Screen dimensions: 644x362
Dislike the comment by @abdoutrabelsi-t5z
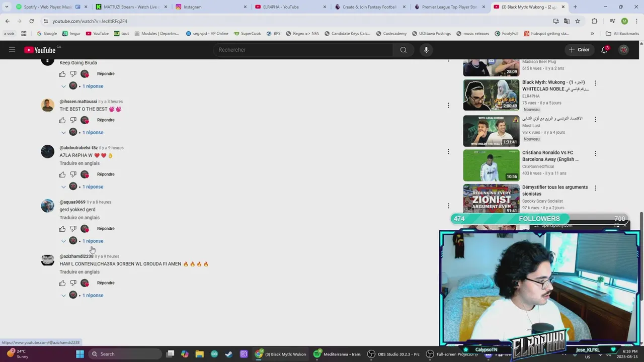tap(73, 174)
